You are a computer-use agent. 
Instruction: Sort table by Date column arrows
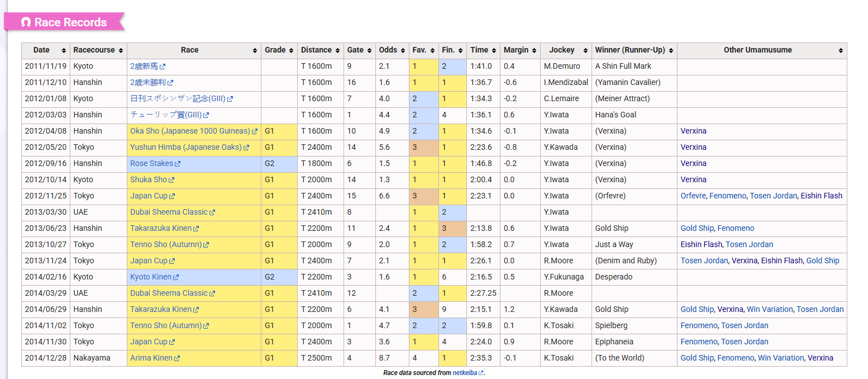point(64,50)
